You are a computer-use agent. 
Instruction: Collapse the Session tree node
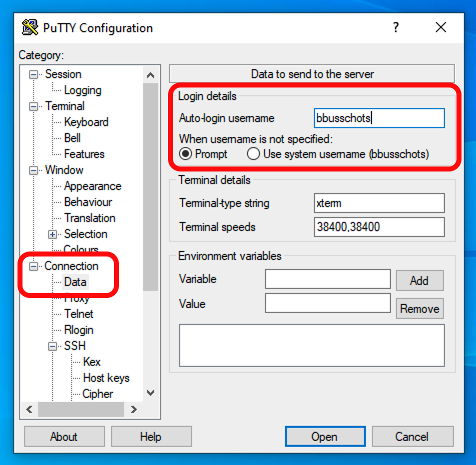[x=33, y=74]
